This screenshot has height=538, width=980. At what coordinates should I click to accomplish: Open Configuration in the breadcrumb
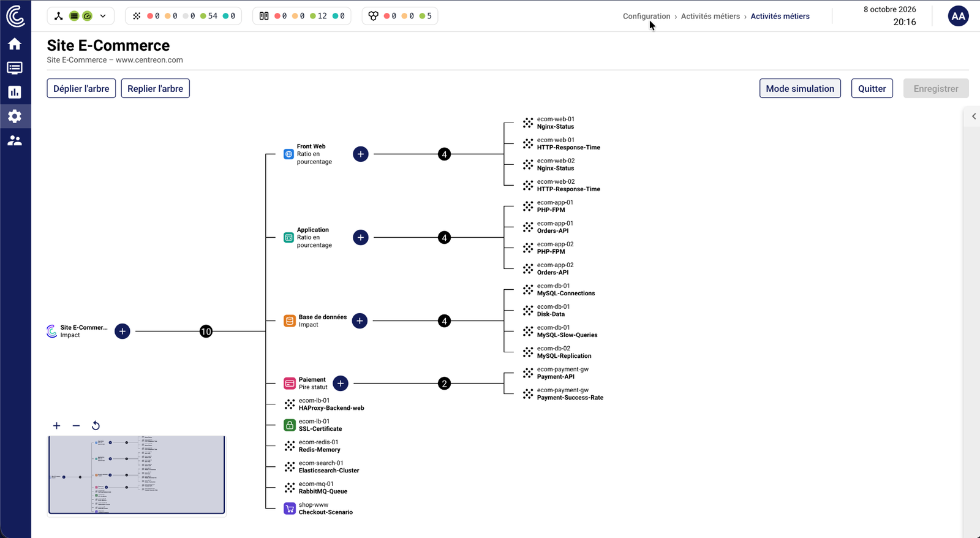tap(647, 17)
